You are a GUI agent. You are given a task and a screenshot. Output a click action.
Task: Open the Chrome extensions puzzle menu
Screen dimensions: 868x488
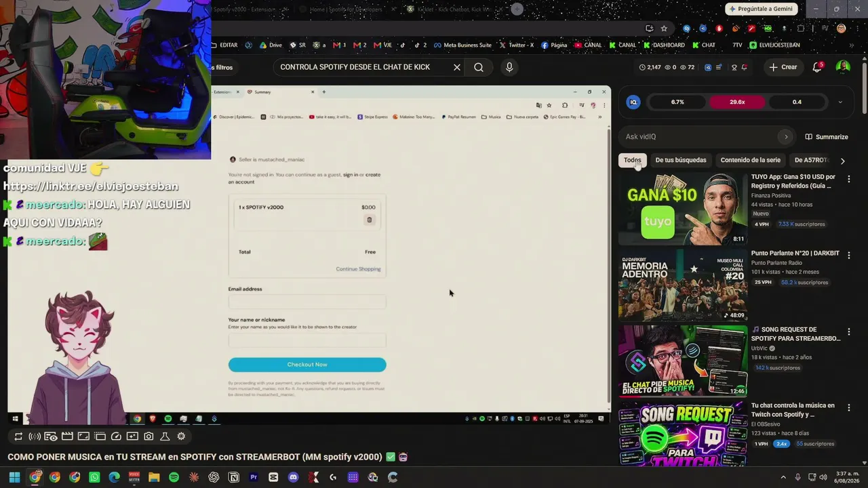(801, 28)
